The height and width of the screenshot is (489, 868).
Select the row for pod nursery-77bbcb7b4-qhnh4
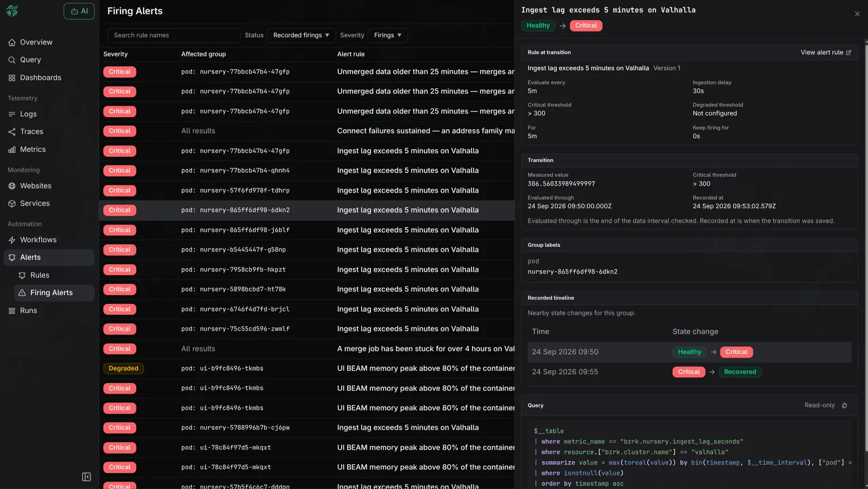[307, 170]
